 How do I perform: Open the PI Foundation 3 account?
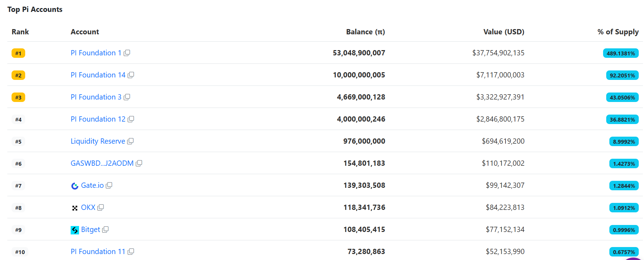pyautogui.click(x=96, y=97)
